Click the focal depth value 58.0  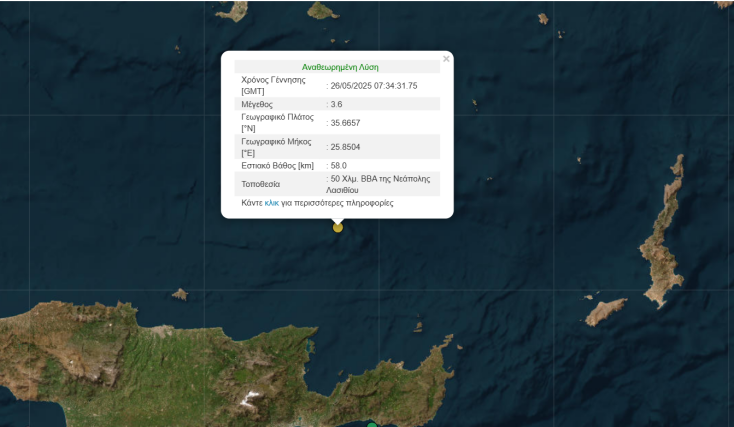tap(339, 166)
